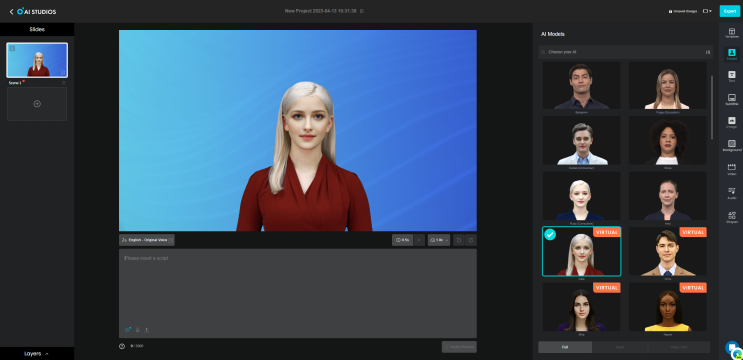The width and height of the screenshot is (743, 360).
Task: Open the English - Original Voice selector
Action: point(147,240)
